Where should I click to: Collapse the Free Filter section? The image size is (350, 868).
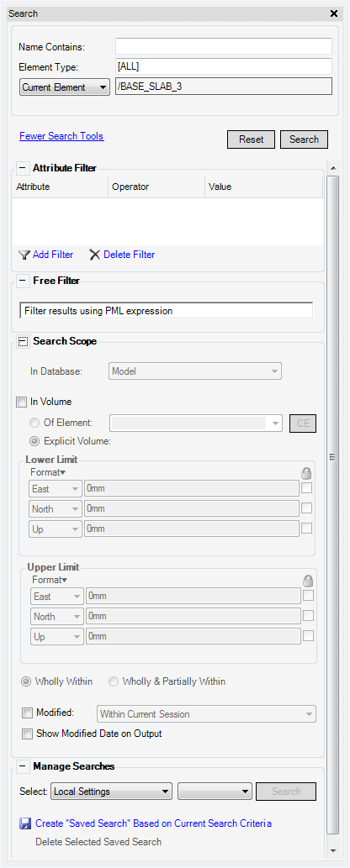pos(23,281)
